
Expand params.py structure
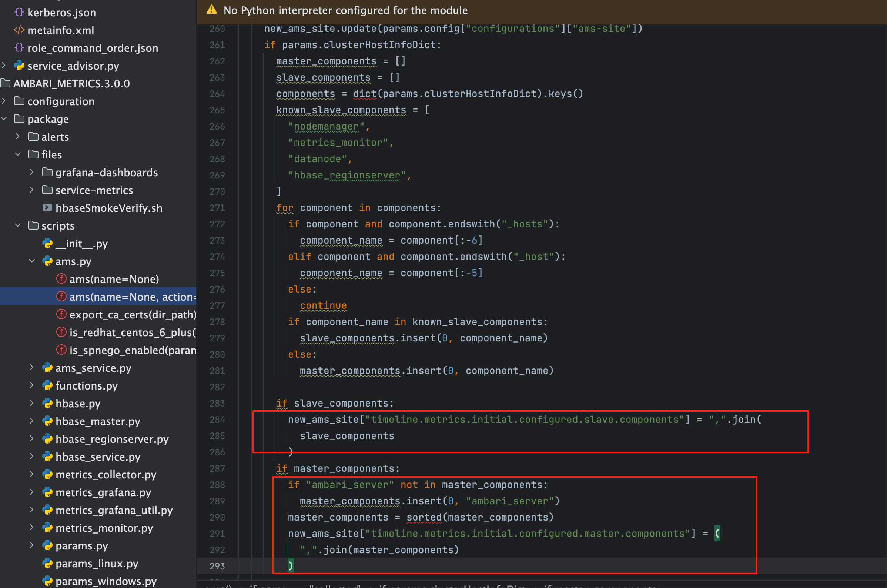tap(32, 546)
